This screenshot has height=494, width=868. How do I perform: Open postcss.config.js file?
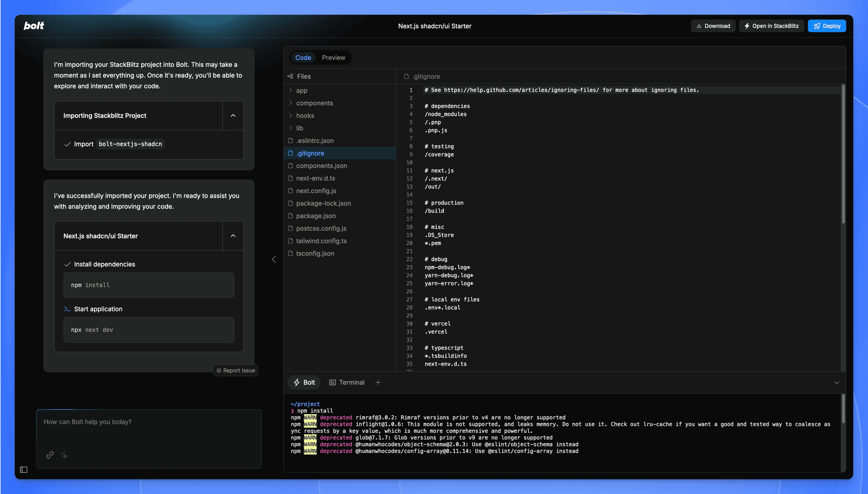(x=339, y=229)
